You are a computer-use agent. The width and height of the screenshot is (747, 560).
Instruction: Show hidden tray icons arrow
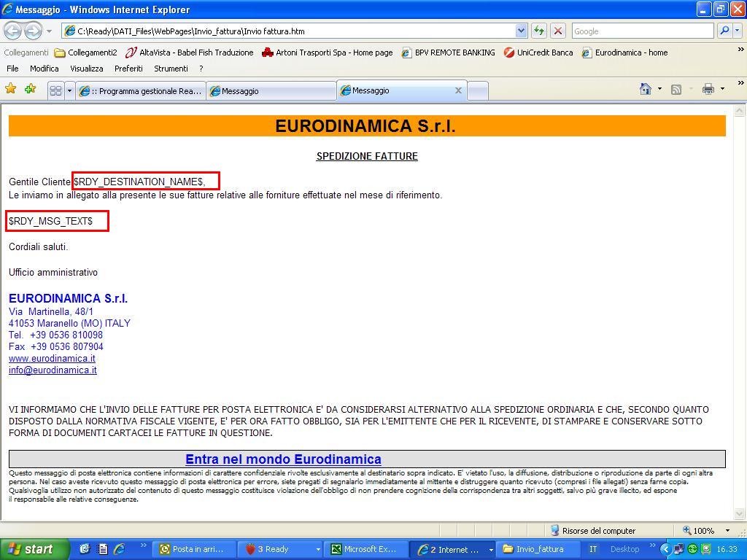(664, 549)
